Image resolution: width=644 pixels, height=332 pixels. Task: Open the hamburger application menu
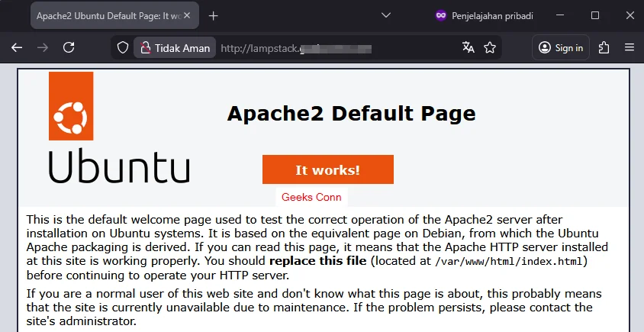coord(630,47)
